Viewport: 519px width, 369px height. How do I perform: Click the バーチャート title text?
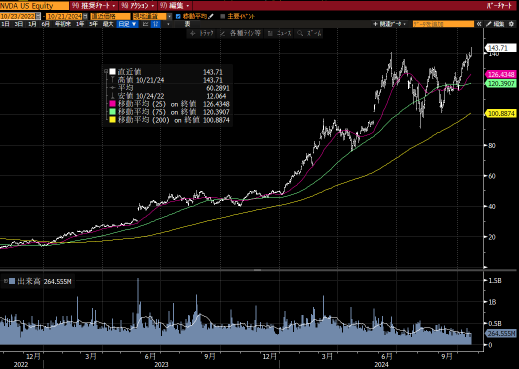(x=499, y=6)
